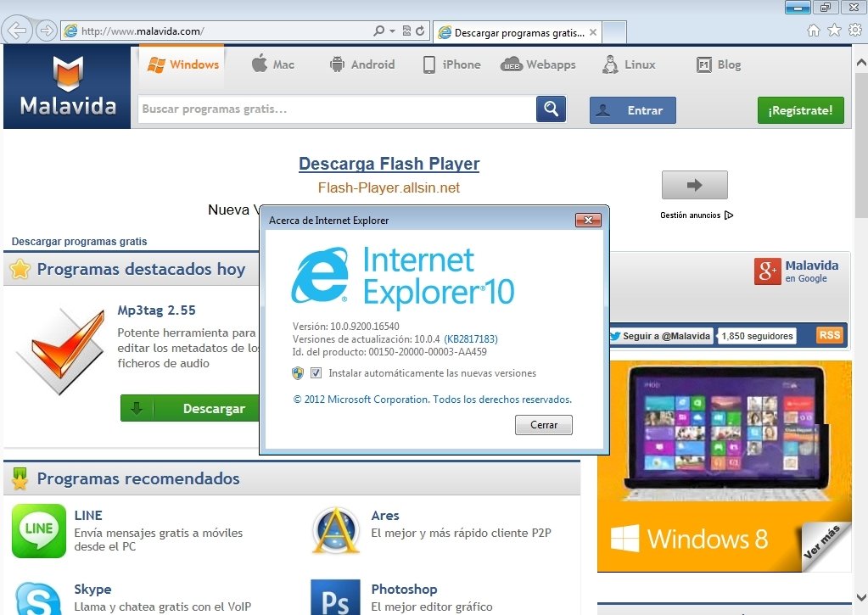The image size is (868, 615).
Task: Expand the address bar search dropdown arrow
Action: 392,31
